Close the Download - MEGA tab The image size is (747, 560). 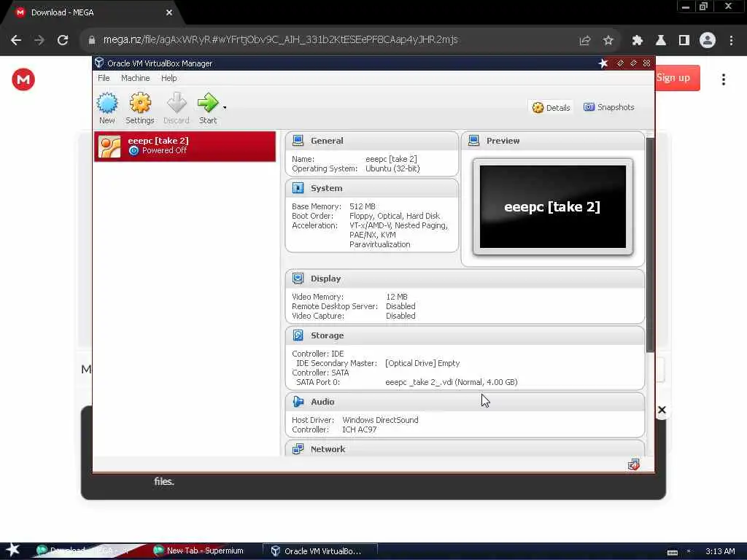pos(169,12)
